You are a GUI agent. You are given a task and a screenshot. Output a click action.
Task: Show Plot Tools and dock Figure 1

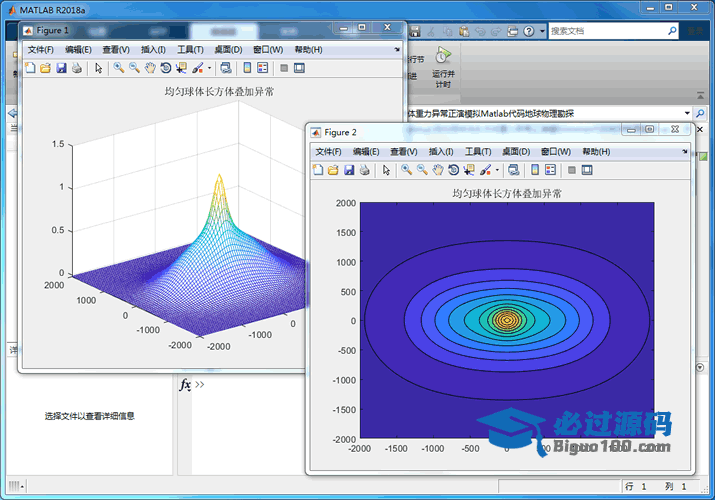299,68
